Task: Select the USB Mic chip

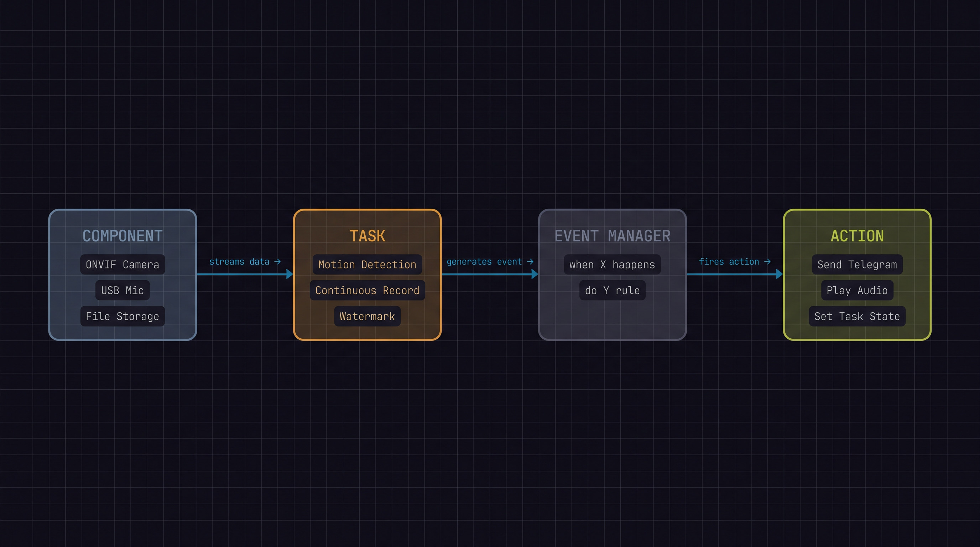Action: pyautogui.click(x=123, y=290)
